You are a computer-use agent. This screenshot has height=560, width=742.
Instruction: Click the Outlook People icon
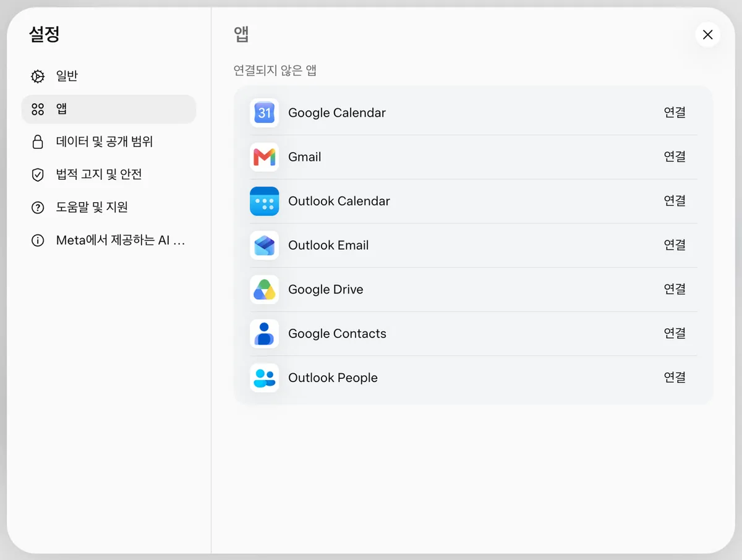(x=265, y=378)
